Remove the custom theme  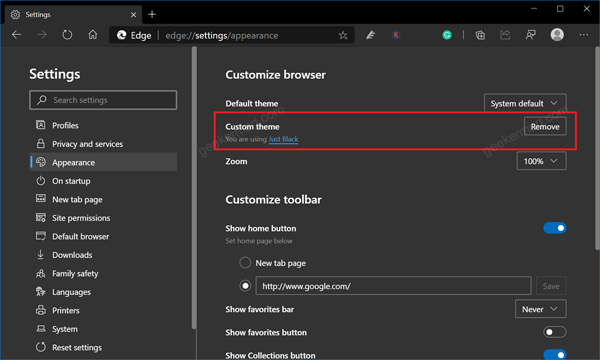[x=545, y=127]
